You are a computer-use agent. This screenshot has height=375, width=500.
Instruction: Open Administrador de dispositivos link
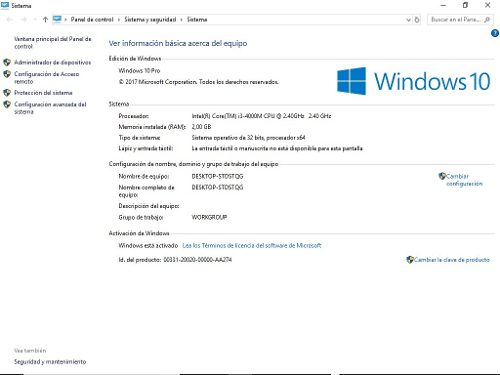coord(52,62)
